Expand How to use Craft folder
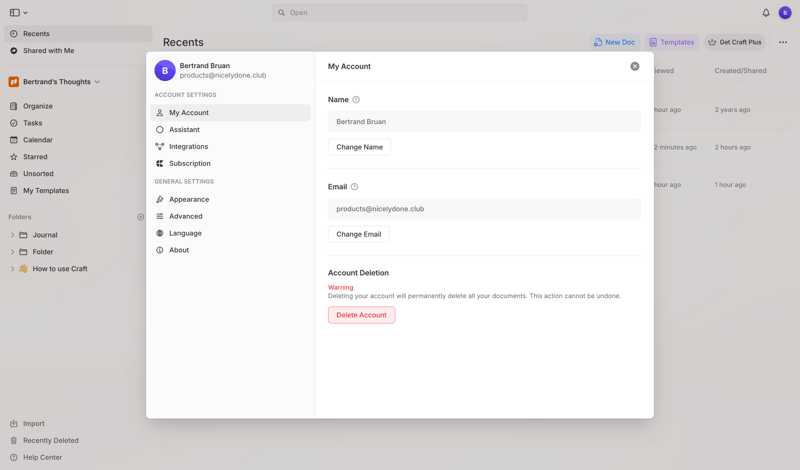Image resolution: width=800 pixels, height=470 pixels. click(12, 268)
